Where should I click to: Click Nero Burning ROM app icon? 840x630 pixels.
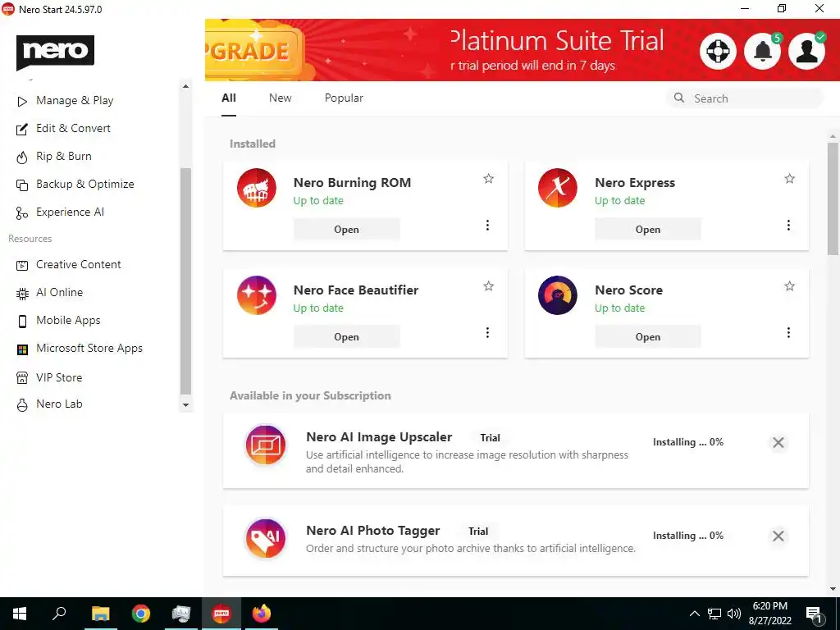coord(257,188)
